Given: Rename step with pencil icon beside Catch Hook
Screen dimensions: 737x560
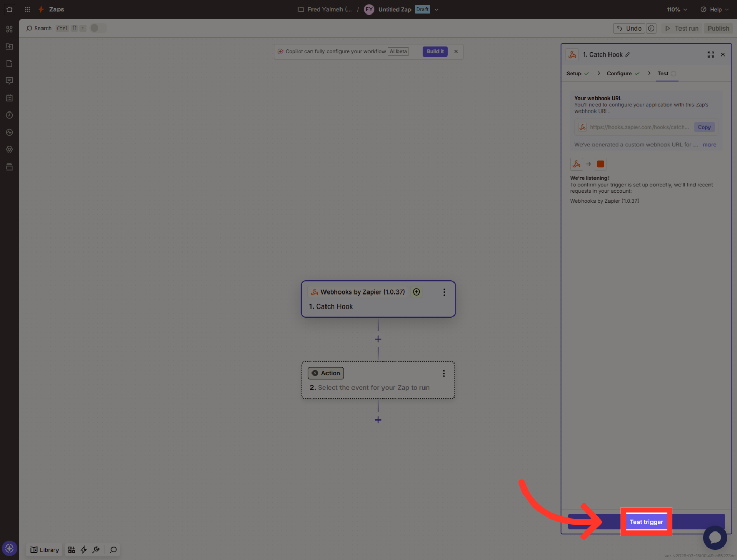Looking at the screenshot, I should pyautogui.click(x=628, y=54).
